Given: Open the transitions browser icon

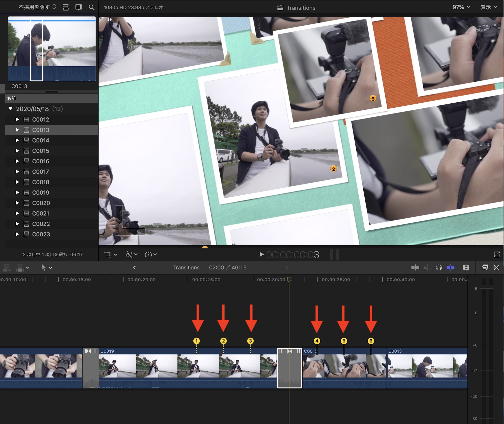Looking at the screenshot, I should [496, 267].
